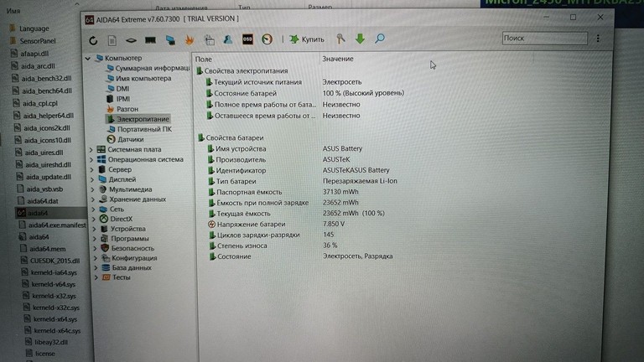
Task: Open the monitor diagnostics toolbar icon
Action: [170, 40]
